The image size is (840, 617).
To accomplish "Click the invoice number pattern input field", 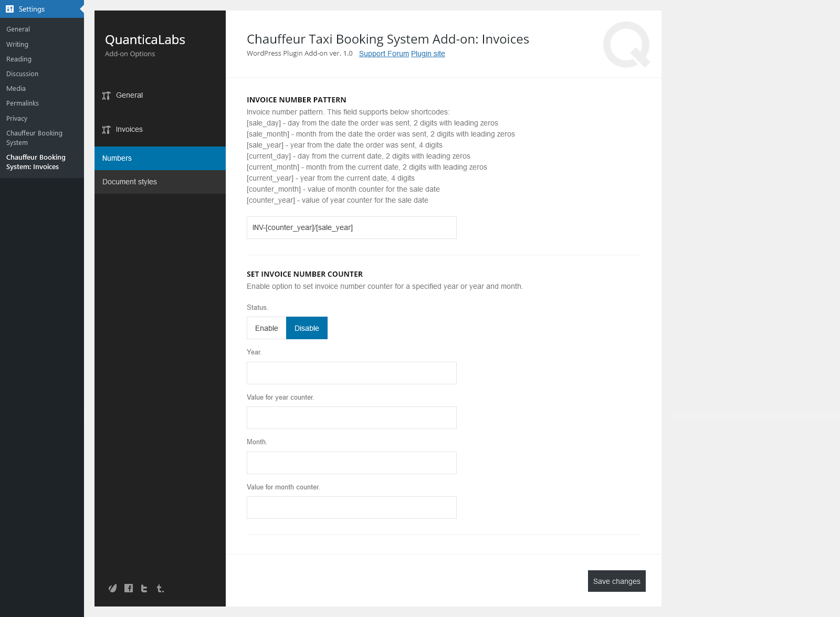I will point(351,227).
